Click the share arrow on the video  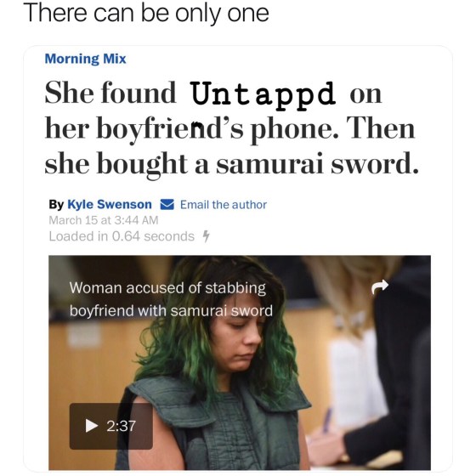[380, 286]
